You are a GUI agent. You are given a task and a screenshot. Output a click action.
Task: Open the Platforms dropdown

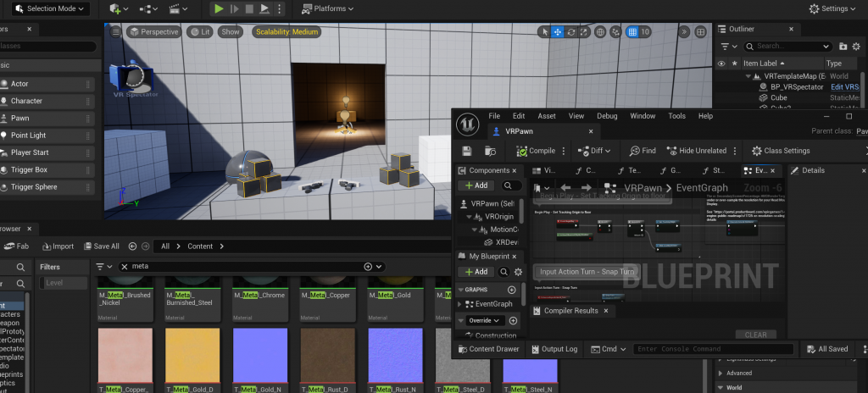pos(328,8)
